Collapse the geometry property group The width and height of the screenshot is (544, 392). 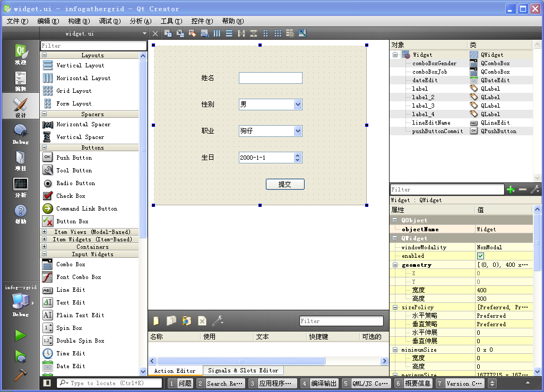pos(395,265)
